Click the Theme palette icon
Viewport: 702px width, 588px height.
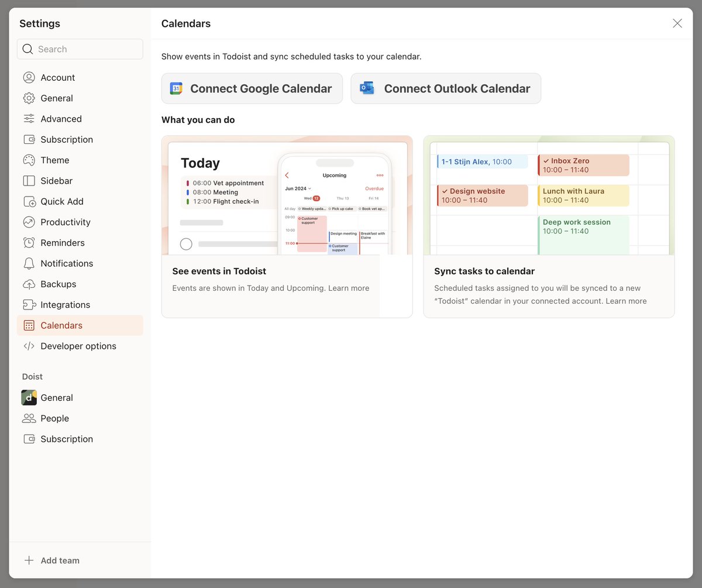click(29, 160)
